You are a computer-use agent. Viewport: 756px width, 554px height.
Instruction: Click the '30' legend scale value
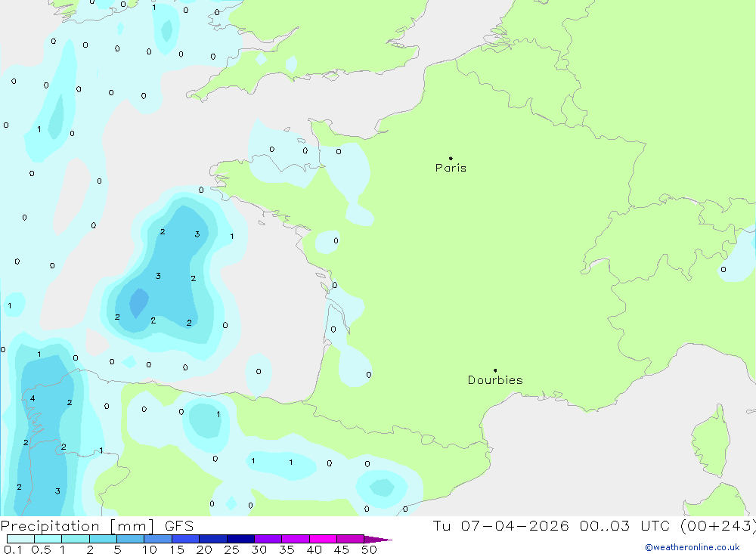click(259, 549)
